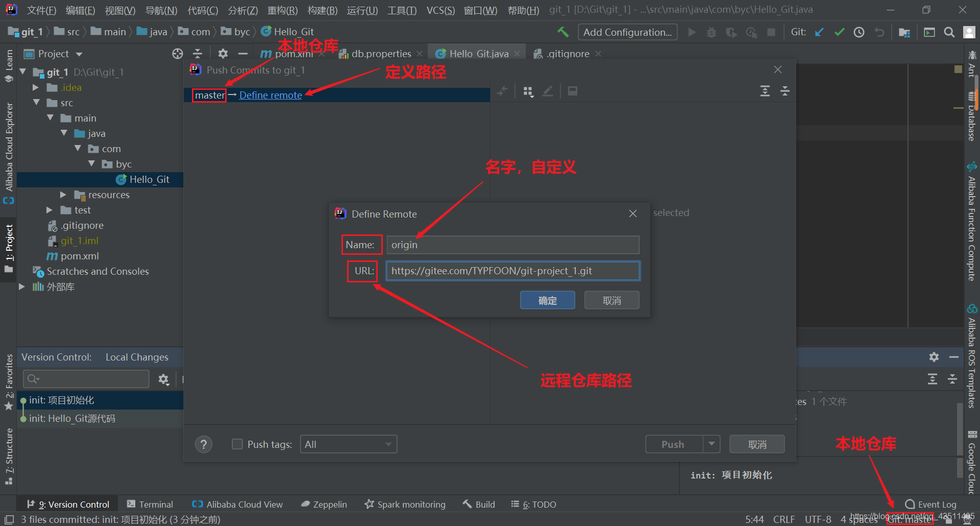The width and height of the screenshot is (980, 526).
Task: Expand the Push button dropdown arrow
Action: click(x=712, y=444)
